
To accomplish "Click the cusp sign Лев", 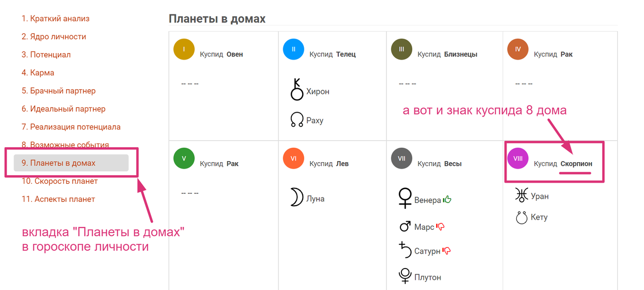I will point(342,164).
